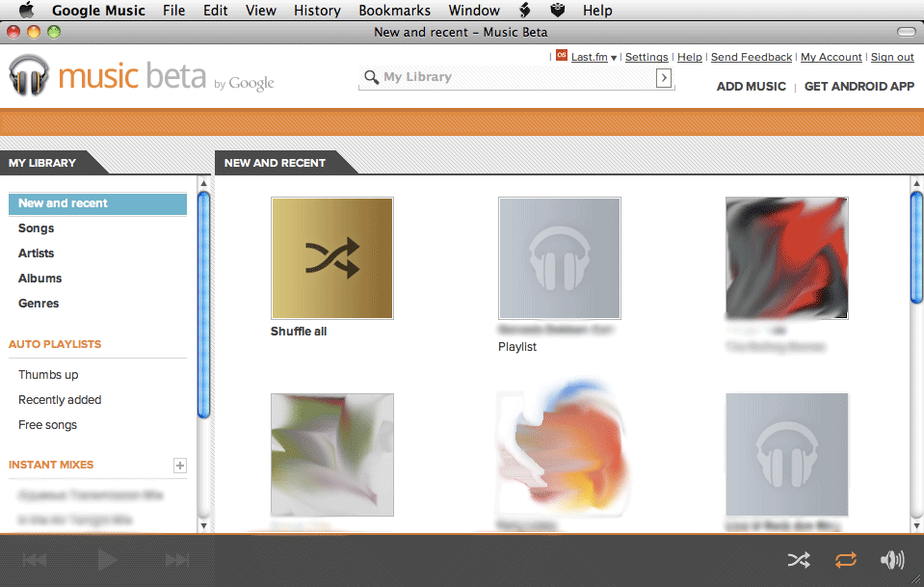Viewport: 924px width, 587px height.
Task: Open the bottom-row gray headphones album thumbnail
Action: click(786, 455)
